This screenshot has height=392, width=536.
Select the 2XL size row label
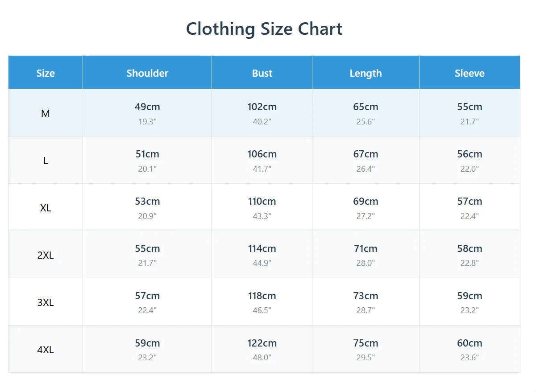pyautogui.click(x=46, y=256)
